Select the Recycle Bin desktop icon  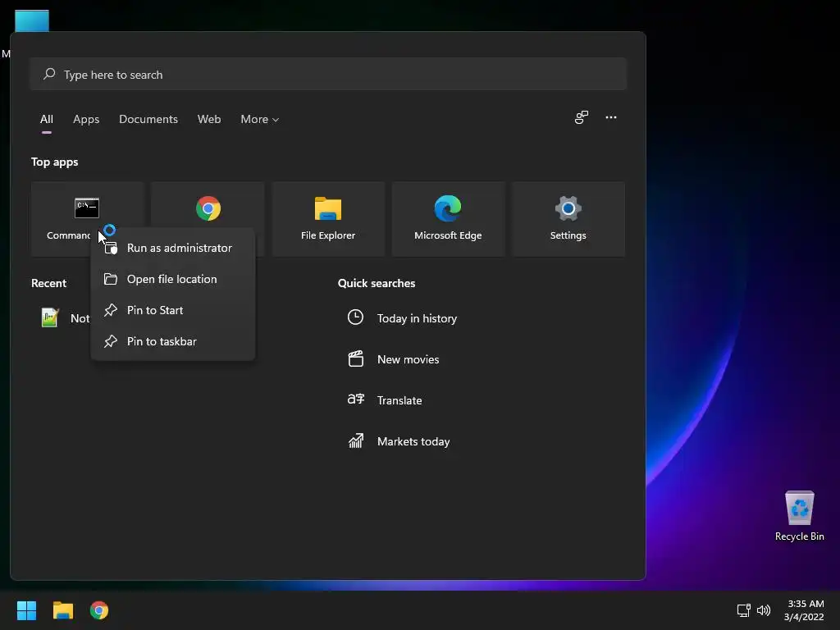[x=799, y=515]
